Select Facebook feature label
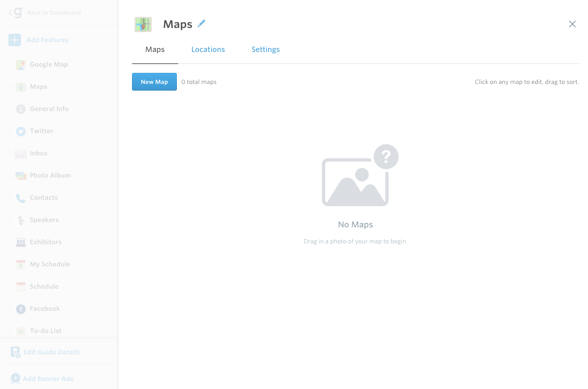Screen dimensions: 588x389 [45, 309]
